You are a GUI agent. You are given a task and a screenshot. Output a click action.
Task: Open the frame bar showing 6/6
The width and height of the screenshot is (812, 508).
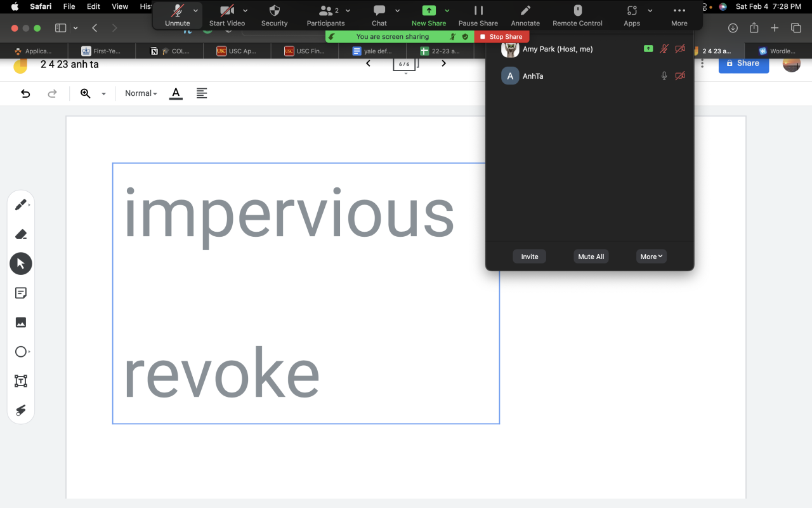[x=405, y=65]
